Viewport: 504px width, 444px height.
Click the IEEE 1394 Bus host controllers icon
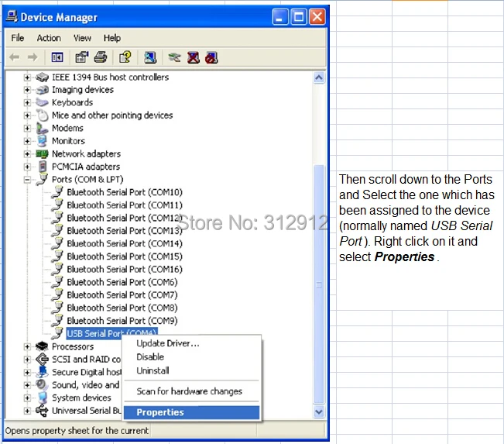pyautogui.click(x=42, y=77)
